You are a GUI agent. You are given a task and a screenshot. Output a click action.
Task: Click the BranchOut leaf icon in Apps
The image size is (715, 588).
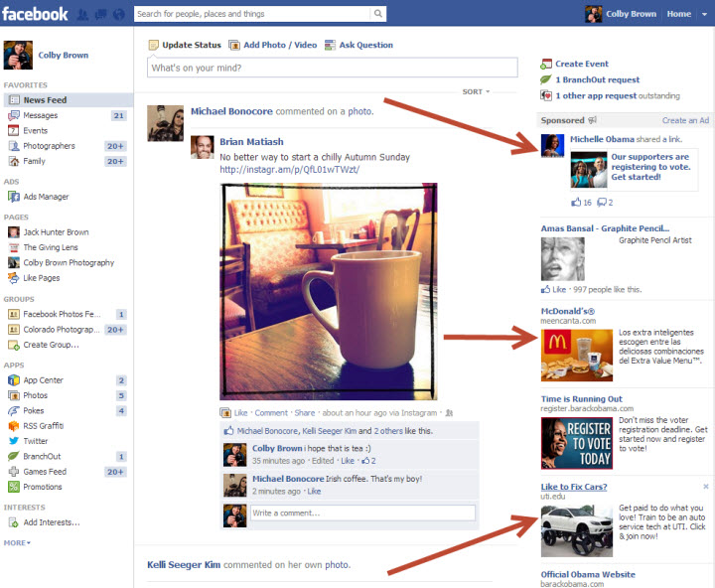14,456
